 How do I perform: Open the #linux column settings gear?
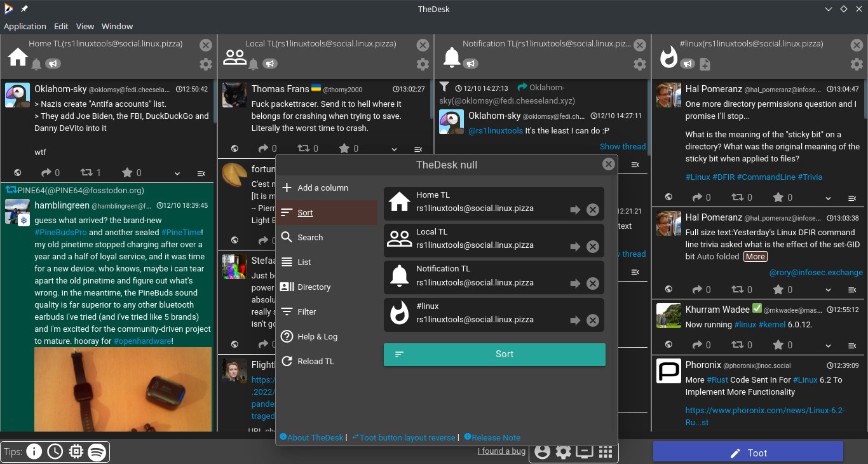tap(857, 64)
